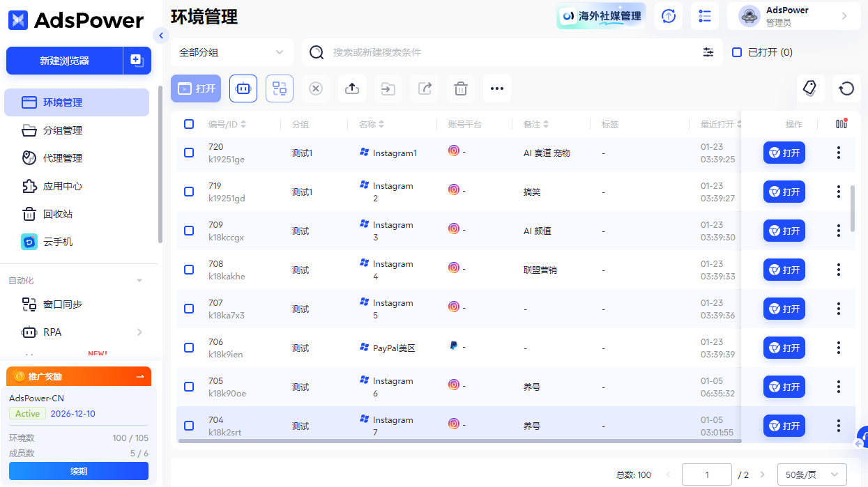This screenshot has width=868, height=487.
Task: Click the 续期 renewal button
Action: (x=78, y=472)
